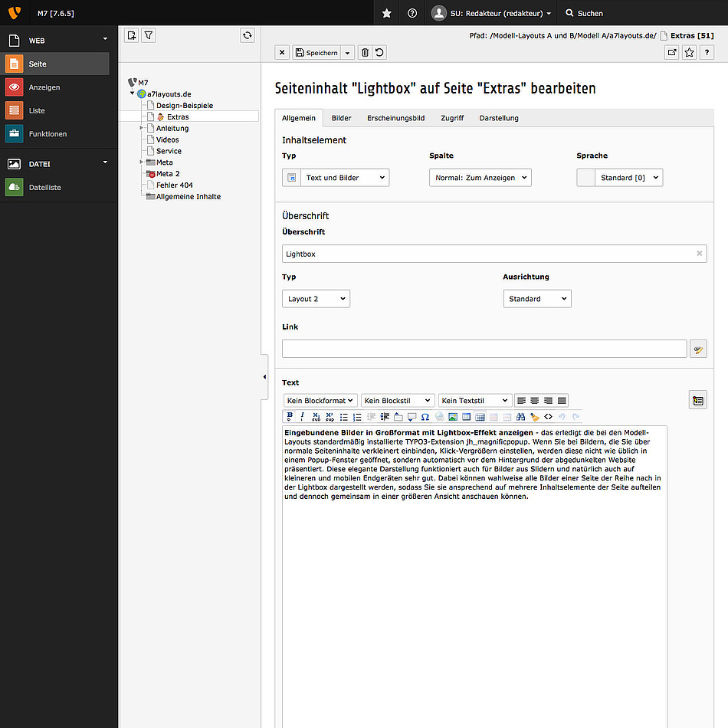Click the Überschrift field containing Lightbox
Screen dimensions: 728x728
click(494, 254)
